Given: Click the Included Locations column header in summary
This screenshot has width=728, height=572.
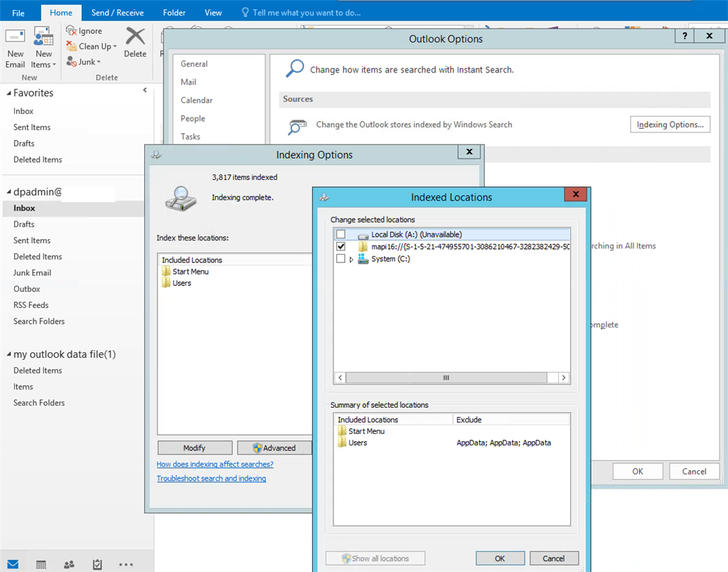Looking at the screenshot, I should pos(394,420).
